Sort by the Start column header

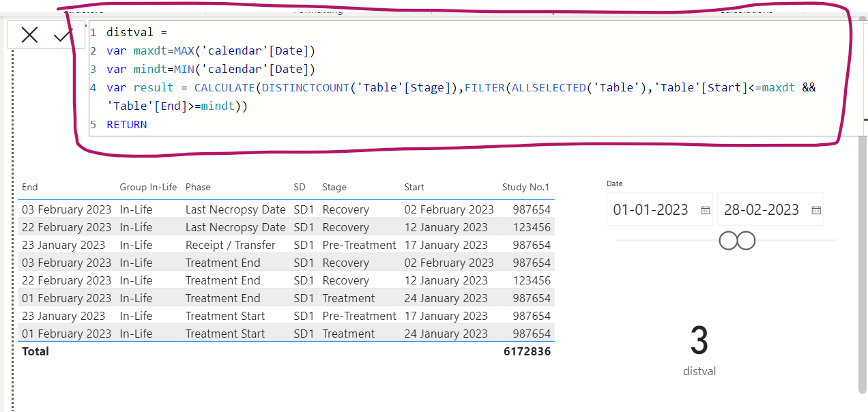(x=414, y=187)
